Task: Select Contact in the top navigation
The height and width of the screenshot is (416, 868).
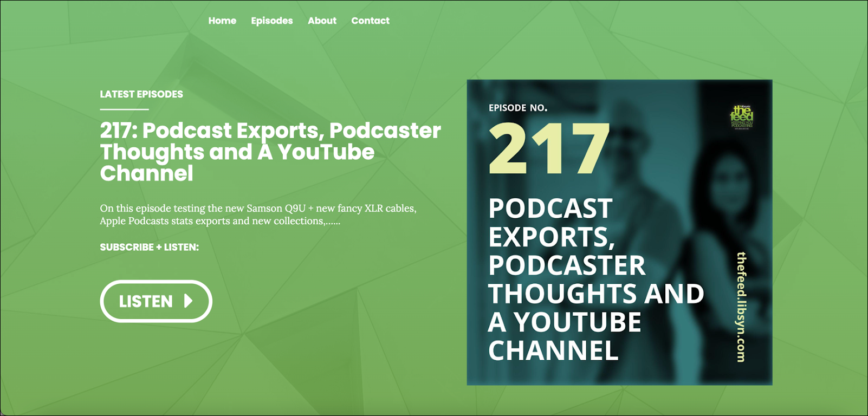Action: click(370, 21)
